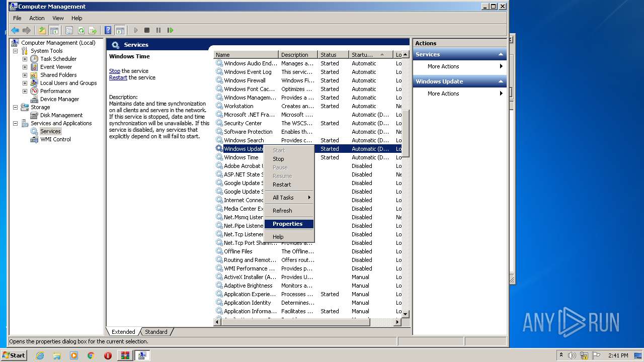Open Local Users and Groups node
644x362 pixels.
click(x=68, y=83)
